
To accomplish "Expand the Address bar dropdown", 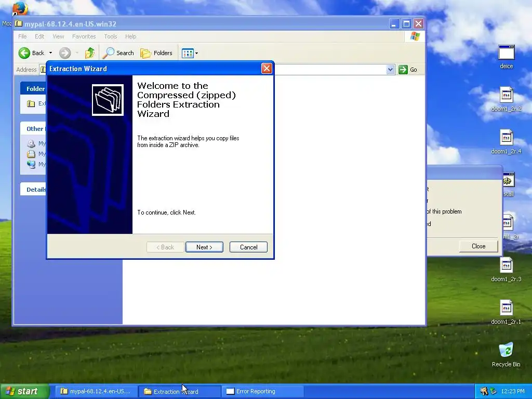I will 390,70.
